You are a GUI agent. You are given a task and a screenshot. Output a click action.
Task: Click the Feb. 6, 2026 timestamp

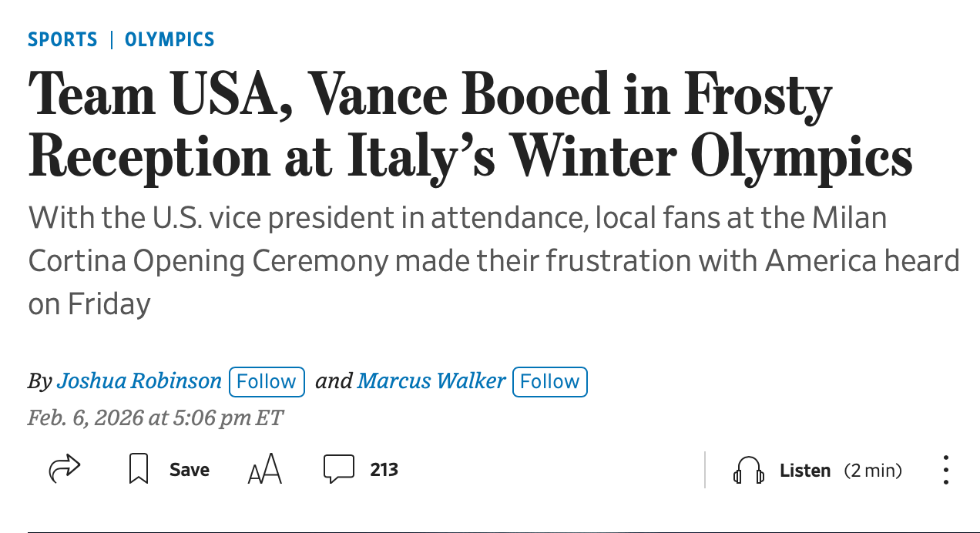click(x=156, y=417)
